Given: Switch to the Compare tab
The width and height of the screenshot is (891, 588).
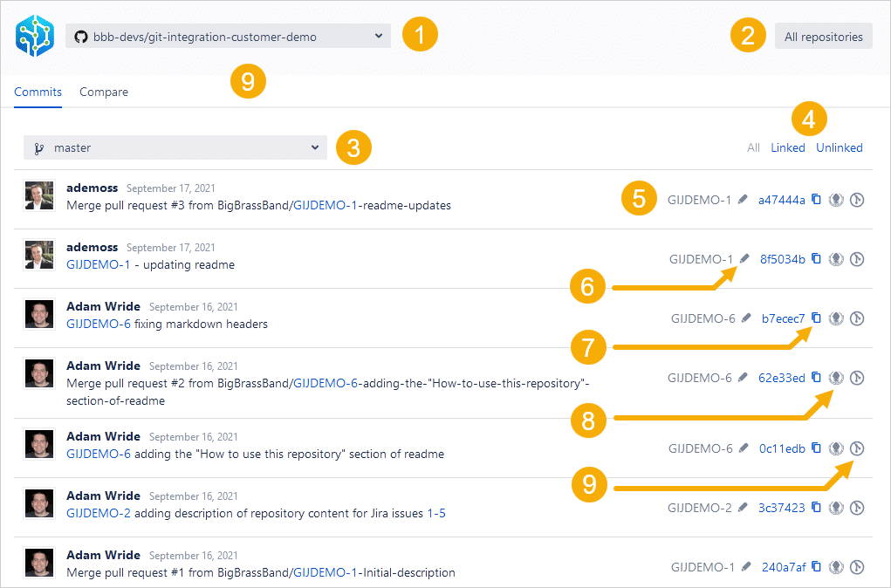Looking at the screenshot, I should (104, 92).
